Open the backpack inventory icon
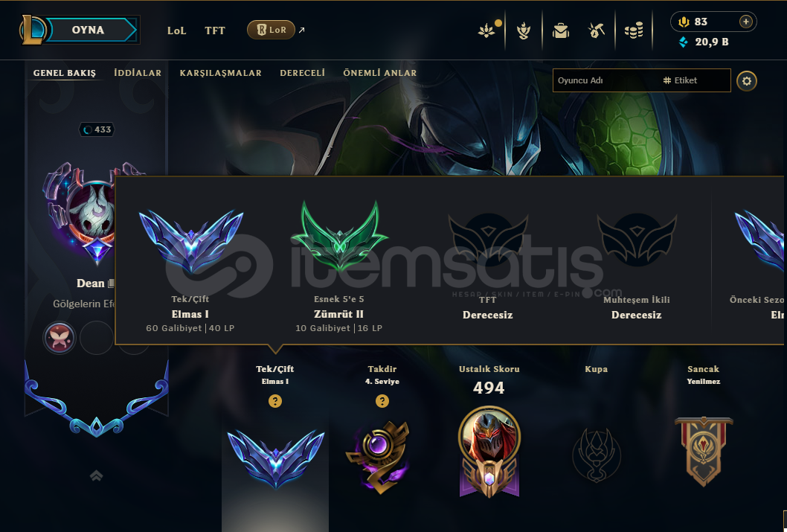This screenshot has width=787, height=532. (x=561, y=31)
